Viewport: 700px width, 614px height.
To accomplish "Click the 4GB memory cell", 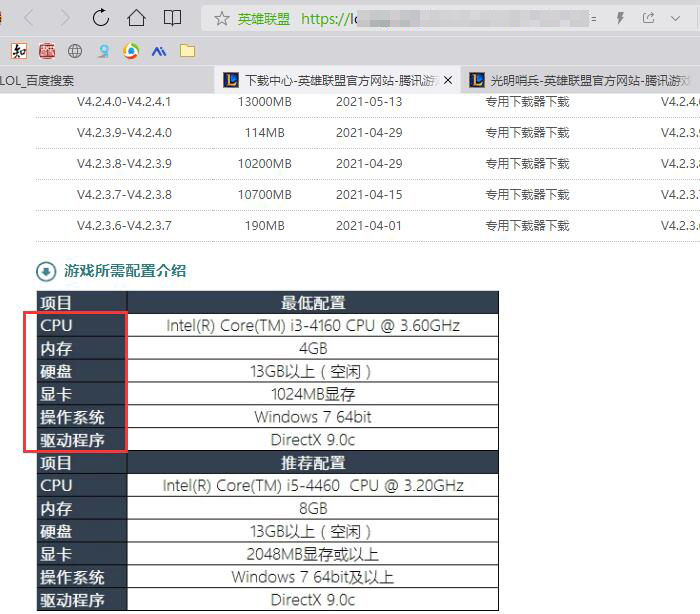I will [x=313, y=348].
